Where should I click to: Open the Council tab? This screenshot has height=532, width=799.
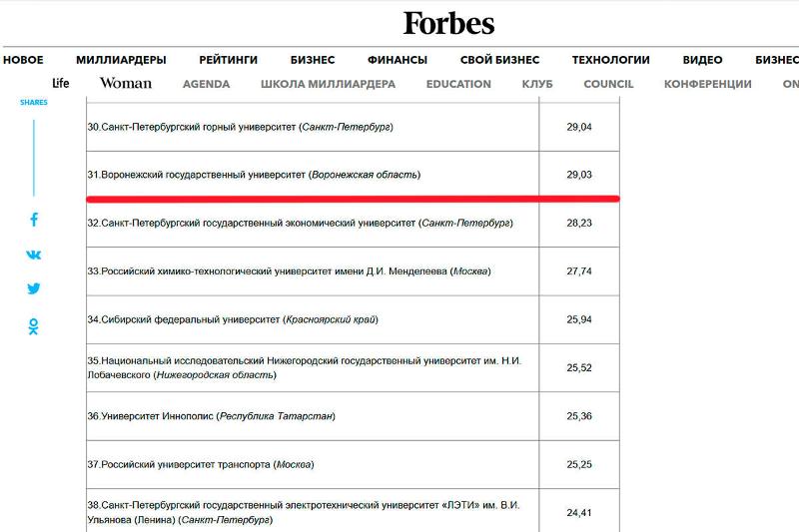608,84
